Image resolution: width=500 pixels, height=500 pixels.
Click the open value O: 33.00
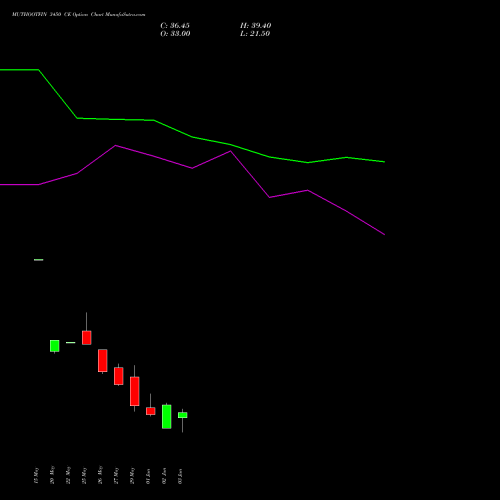pyautogui.click(x=175, y=34)
